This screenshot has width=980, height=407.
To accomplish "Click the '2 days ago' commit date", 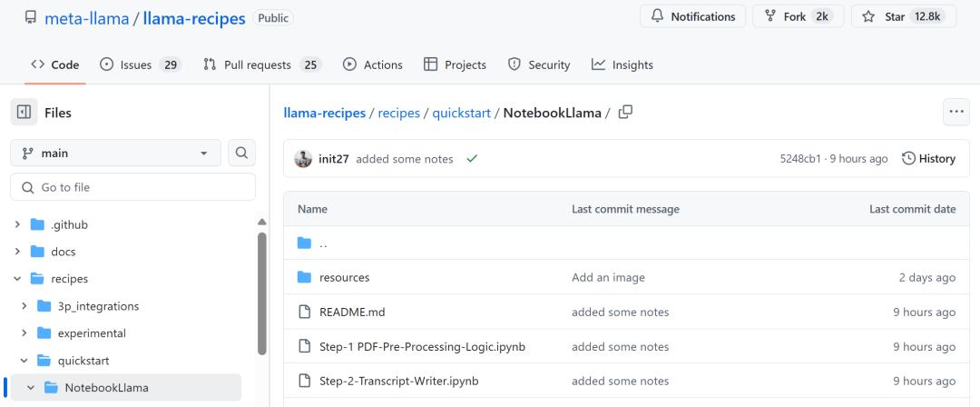I will 926,277.
